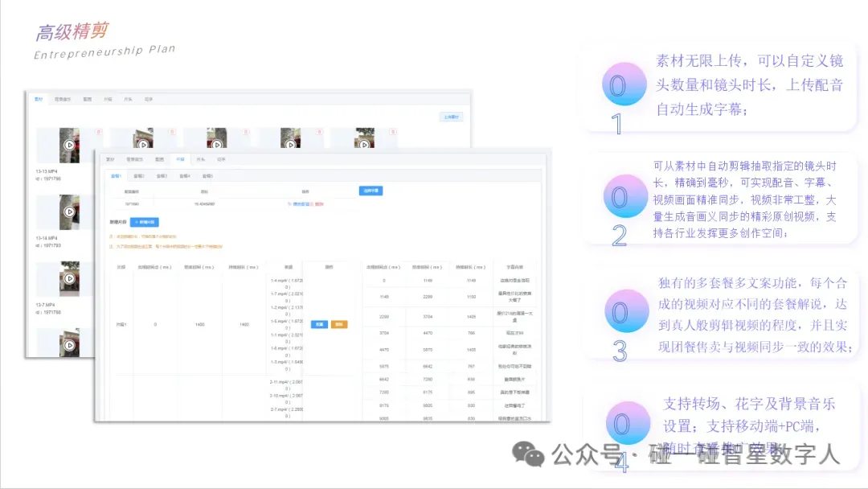Click the 选择字幕 button
The width and height of the screenshot is (868, 489).
click(x=373, y=191)
